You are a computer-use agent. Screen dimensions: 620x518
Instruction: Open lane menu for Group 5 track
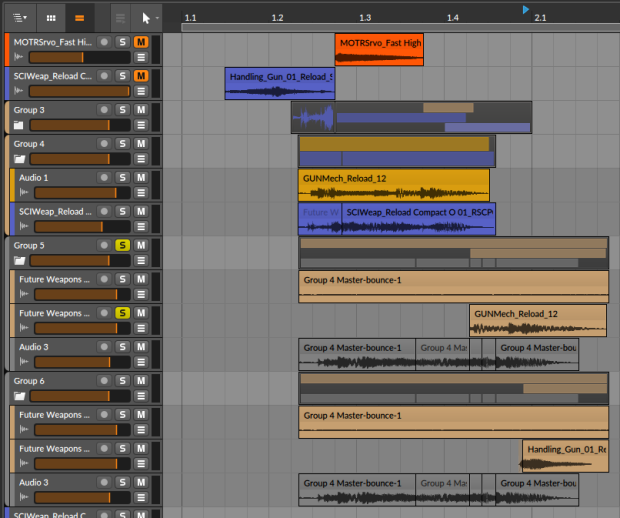coord(141,261)
